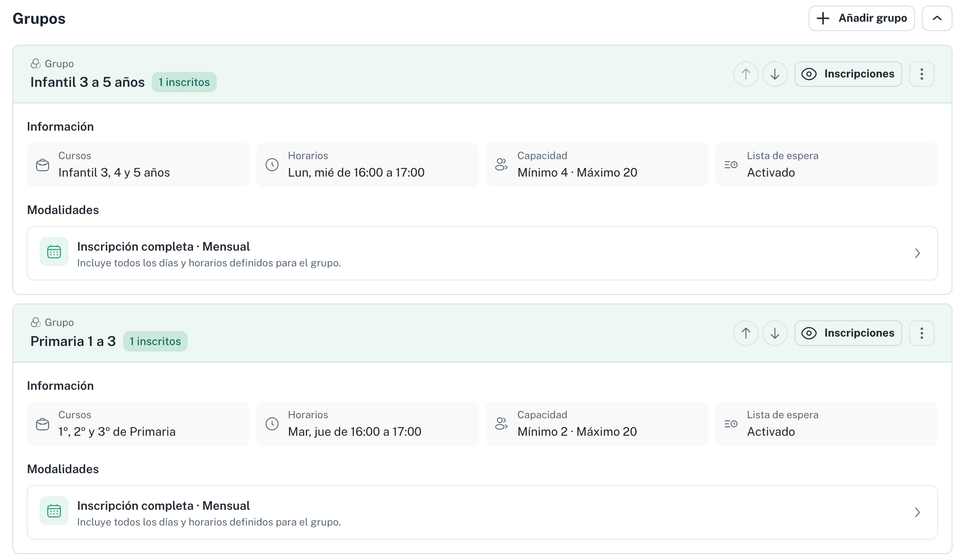Viewport: 964px width, 560px height.
Task: Click 1 inscritos badge on Primaria group
Action: click(x=155, y=341)
